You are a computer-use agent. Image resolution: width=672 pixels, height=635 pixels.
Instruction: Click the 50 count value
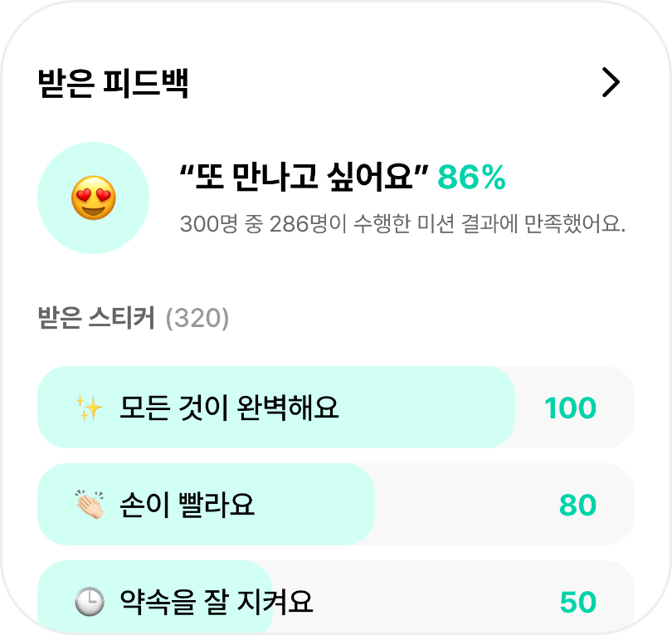click(x=578, y=602)
